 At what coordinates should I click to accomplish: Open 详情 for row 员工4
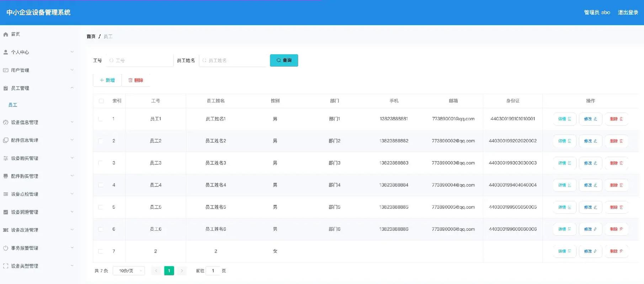tap(564, 185)
